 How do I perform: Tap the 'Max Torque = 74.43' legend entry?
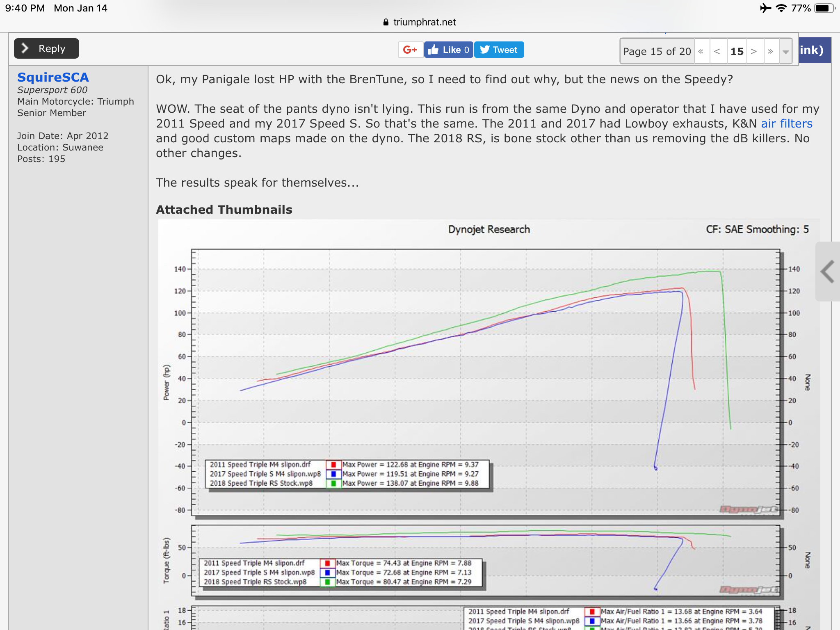coord(404,563)
